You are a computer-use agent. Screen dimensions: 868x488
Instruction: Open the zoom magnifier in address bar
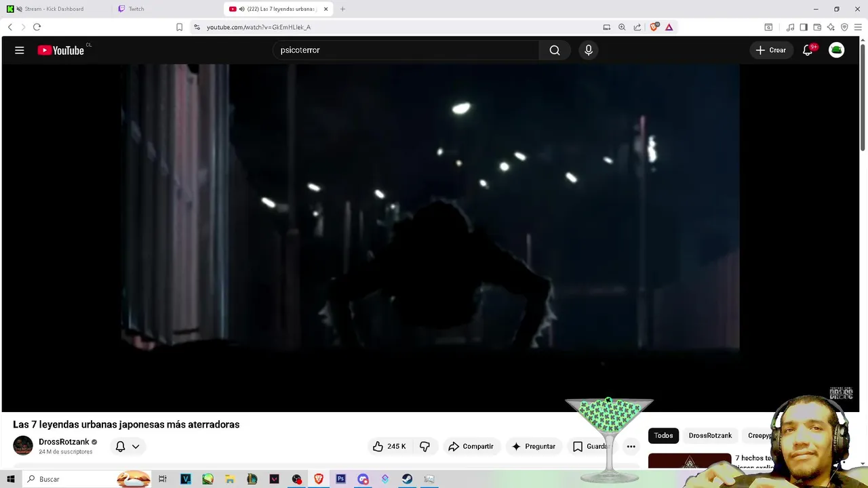coord(622,27)
